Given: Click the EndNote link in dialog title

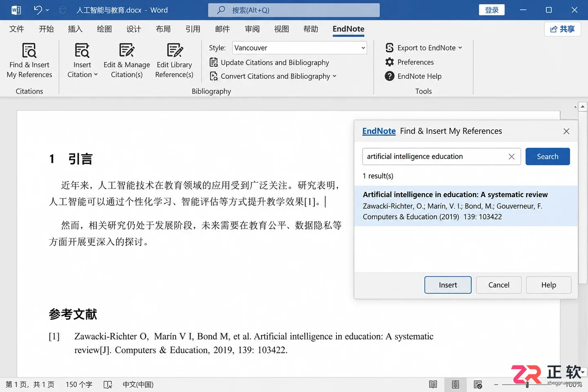Looking at the screenshot, I should [x=379, y=131].
